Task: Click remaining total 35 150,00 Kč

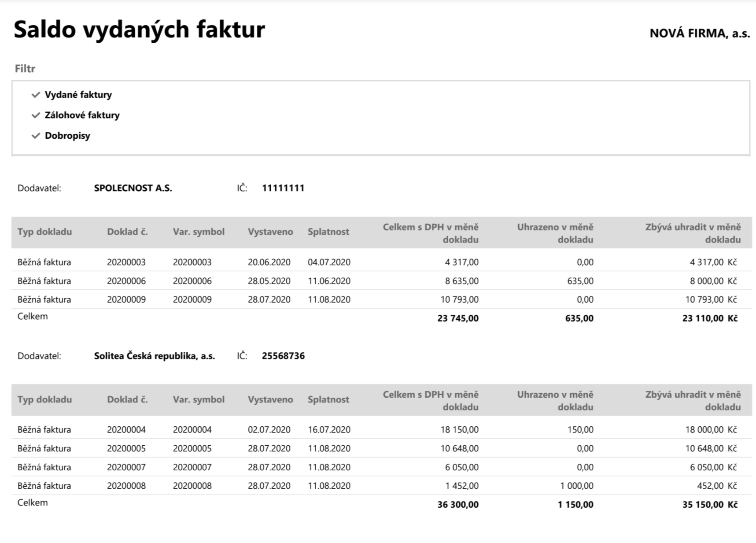Action: (x=710, y=505)
